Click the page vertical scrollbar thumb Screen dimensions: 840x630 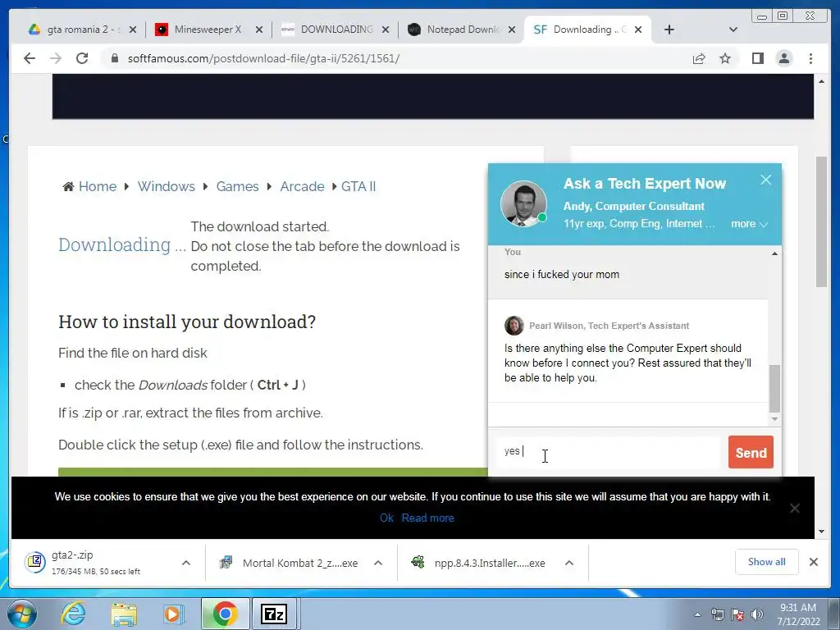[x=821, y=221]
